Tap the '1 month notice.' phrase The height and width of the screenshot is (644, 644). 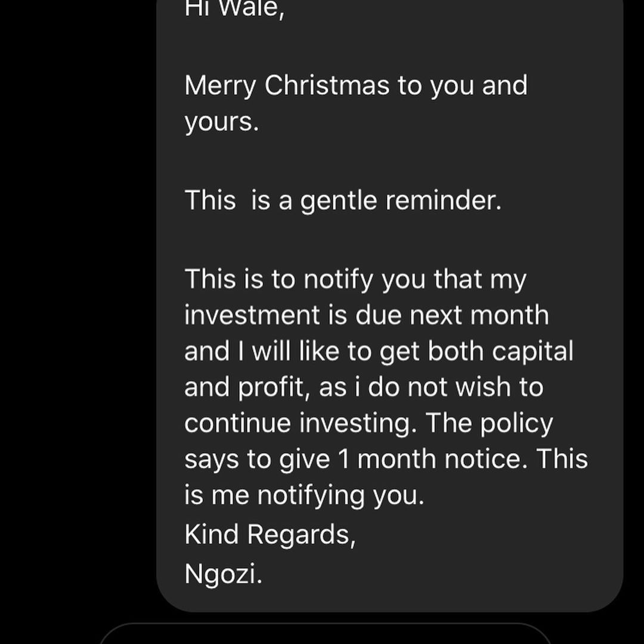[x=433, y=459]
